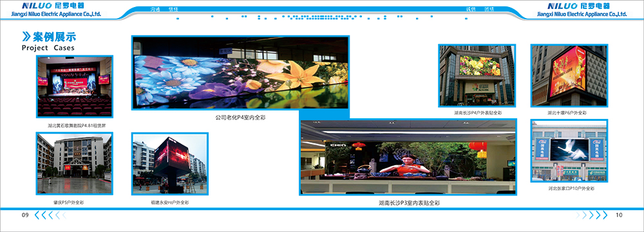Open the theater stage LED screen photo
This screenshot has width=644, height=232.
click(x=75, y=87)
